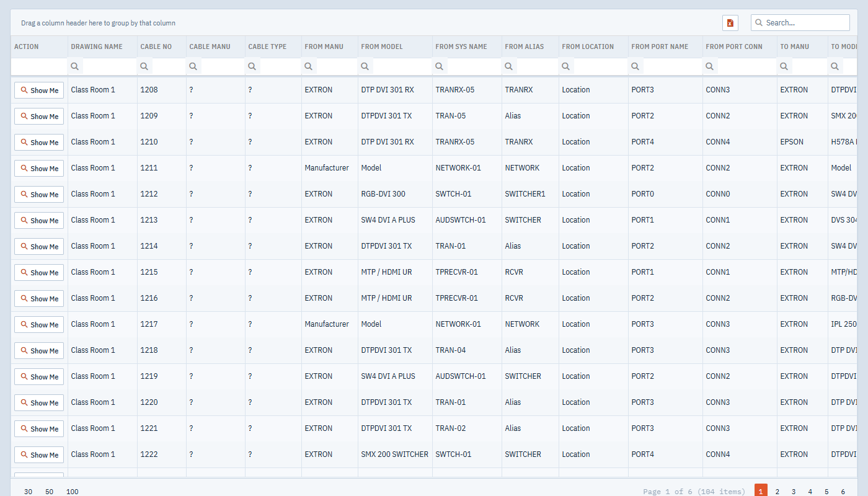
Task: Open filter options icon for From Model
Action: [365, 66]
